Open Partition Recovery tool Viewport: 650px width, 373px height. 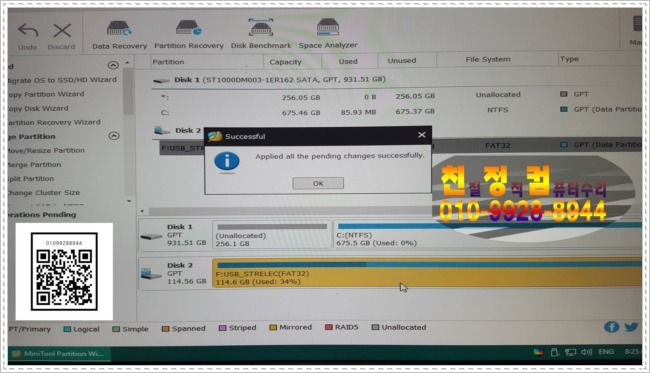(189, 35)
